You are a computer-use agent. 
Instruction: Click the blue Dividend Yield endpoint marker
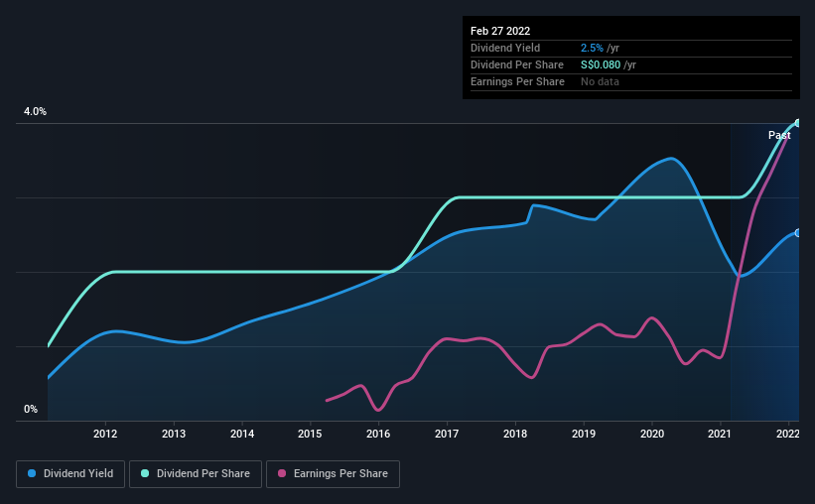[797, 232]
